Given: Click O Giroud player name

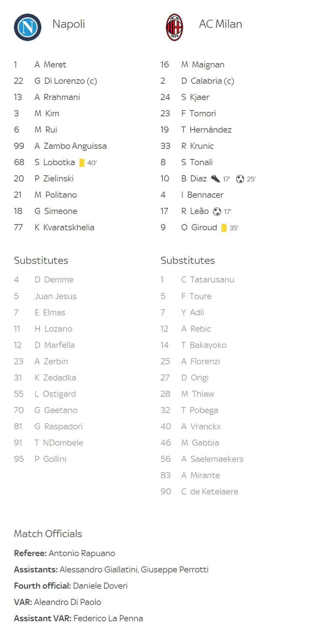Looking at the screenshot, I should pyautogui.click(x=199, y=228).
